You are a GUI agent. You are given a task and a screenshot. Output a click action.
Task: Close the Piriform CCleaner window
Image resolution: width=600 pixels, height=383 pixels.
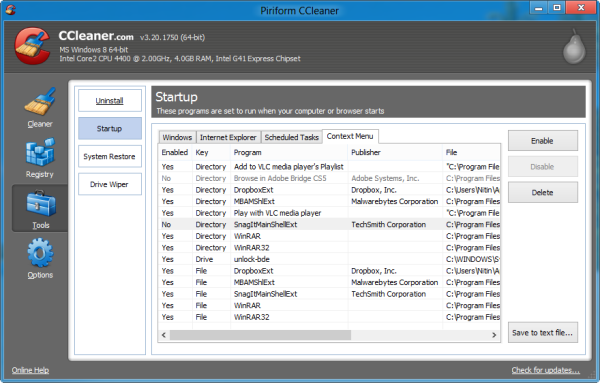click(581, 8)
